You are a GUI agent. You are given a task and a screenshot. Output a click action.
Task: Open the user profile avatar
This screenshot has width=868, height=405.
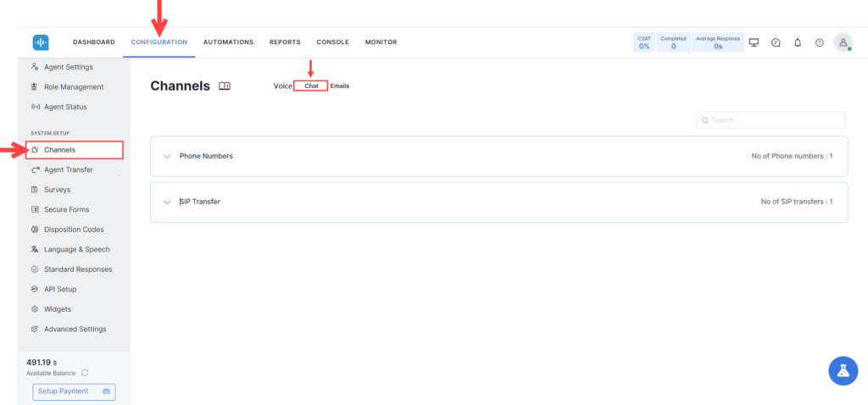[843, 42]
